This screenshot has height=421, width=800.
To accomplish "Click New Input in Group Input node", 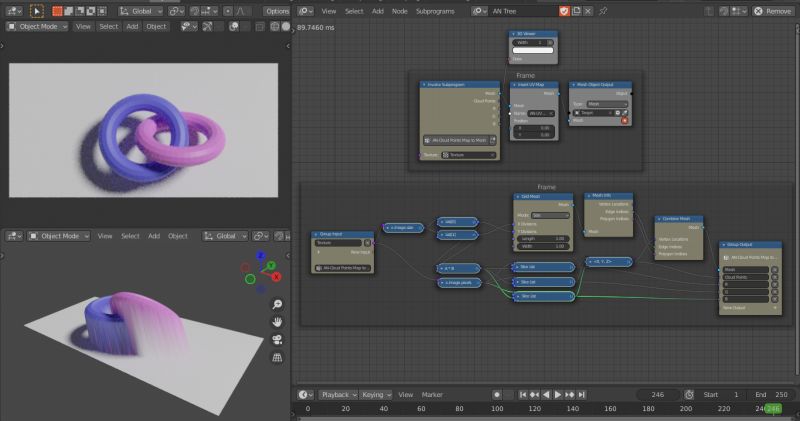I will point(360,252).
